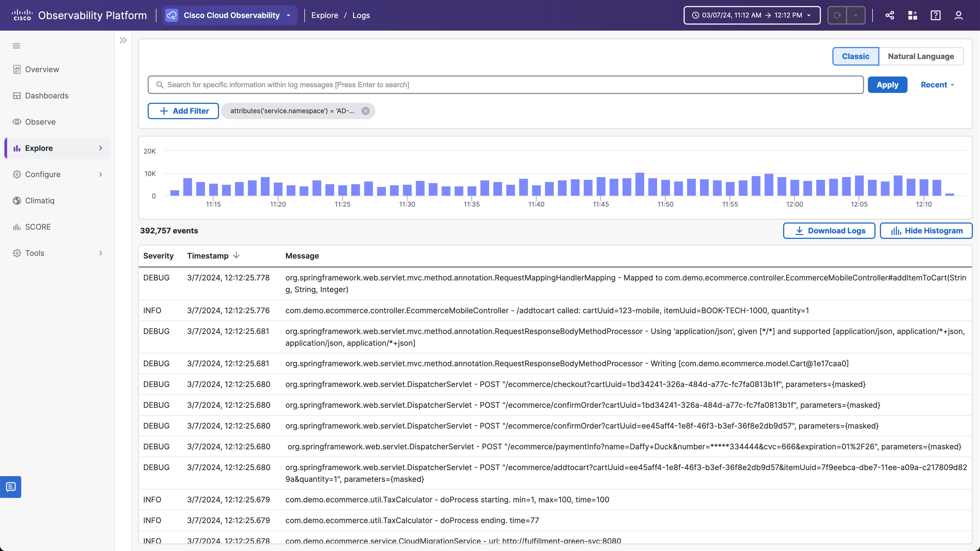Click the Apply button

[x=887, y=84]
